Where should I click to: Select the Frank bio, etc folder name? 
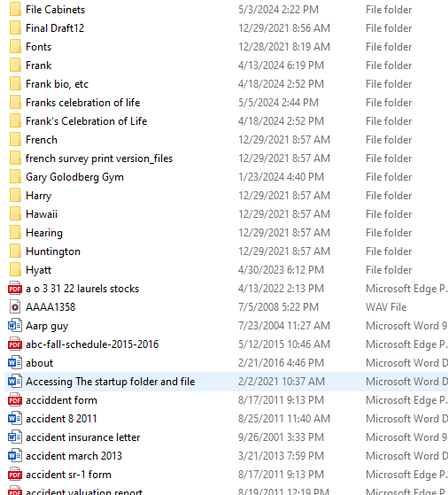click(58, 84)
